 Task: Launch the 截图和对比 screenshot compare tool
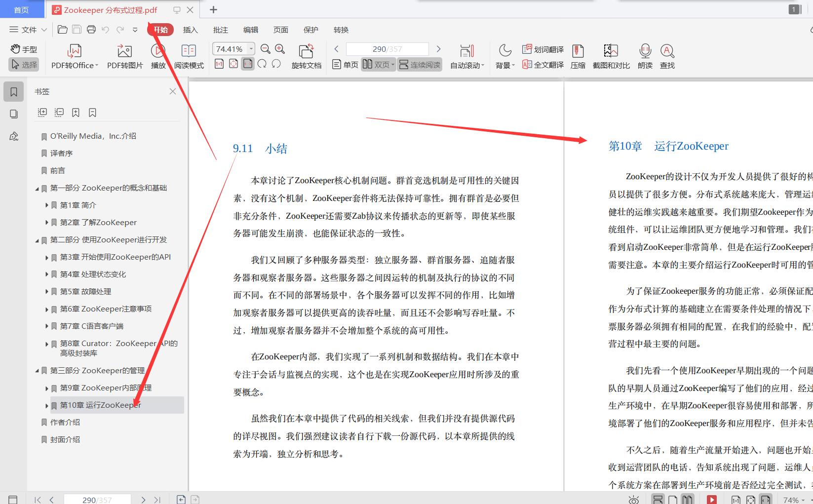610,56
